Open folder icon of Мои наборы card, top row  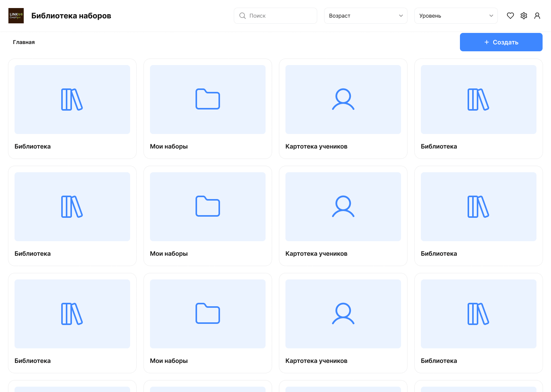pyautogui.click(x=208, y=99)
